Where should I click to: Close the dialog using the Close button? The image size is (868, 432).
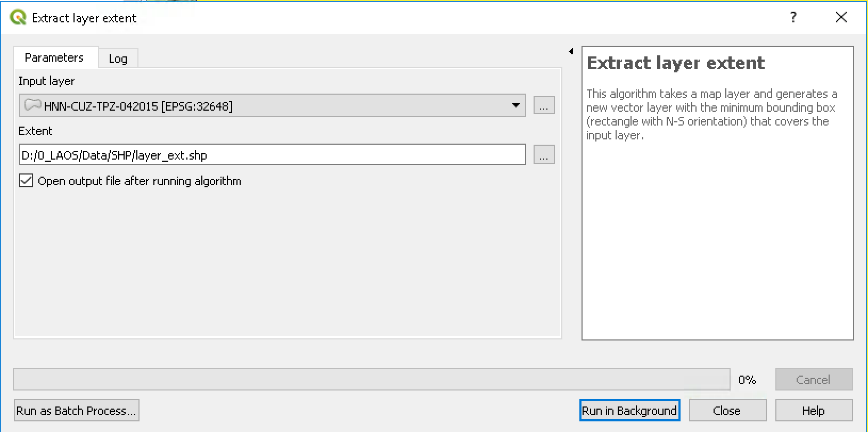(727, 410)
